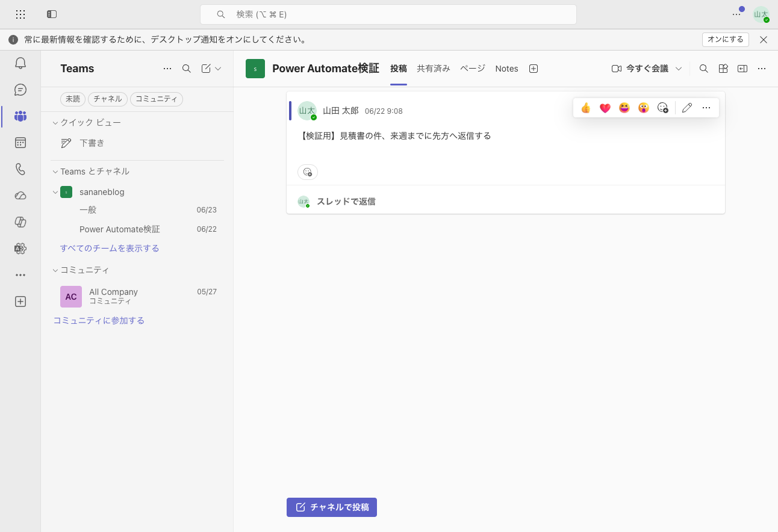Collapse the Teams とチャネル section
The width and height of the screenshot is (778, 532).
55,172
